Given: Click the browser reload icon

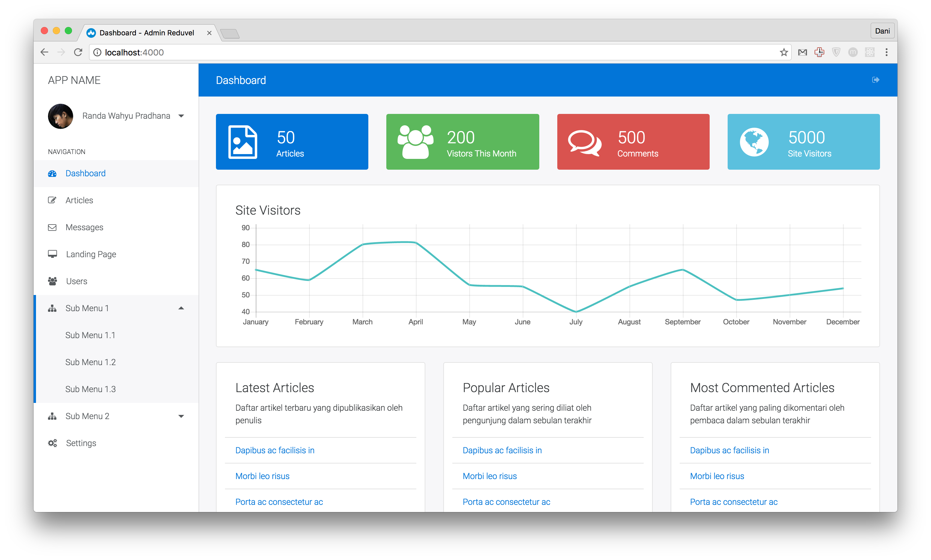Looking at the screenshot, I should coord(78,52).
